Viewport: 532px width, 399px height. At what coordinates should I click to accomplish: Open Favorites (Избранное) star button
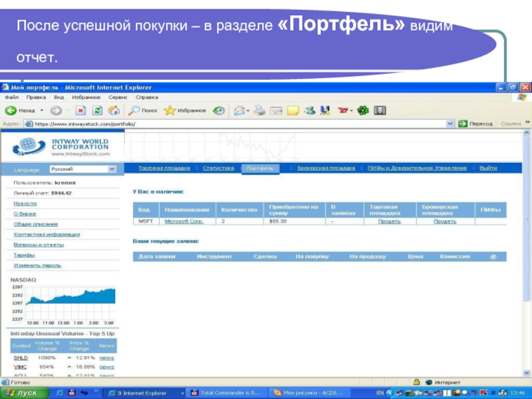(x=185, y=110)
